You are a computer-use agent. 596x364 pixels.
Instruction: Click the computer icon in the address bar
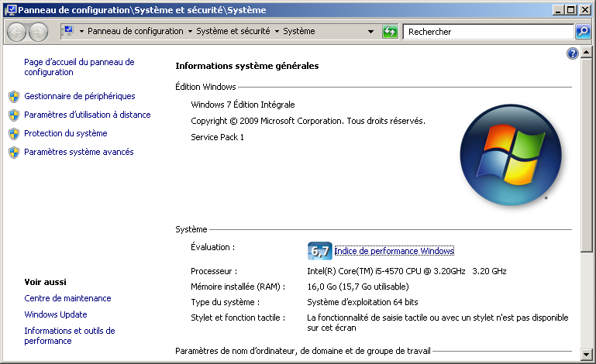pos(68,31)
